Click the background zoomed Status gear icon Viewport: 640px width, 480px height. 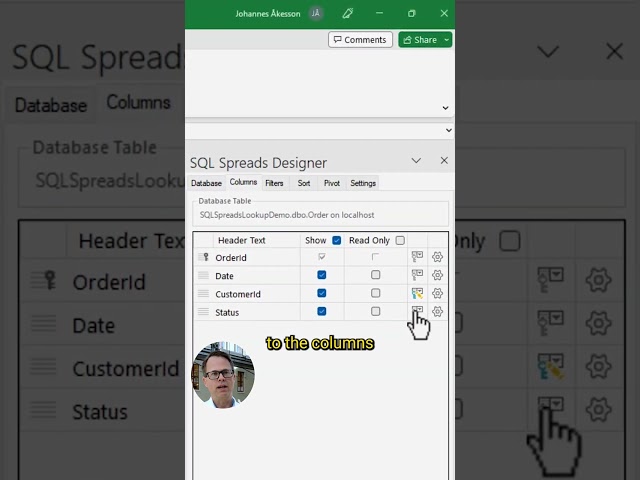pos(598,409)
